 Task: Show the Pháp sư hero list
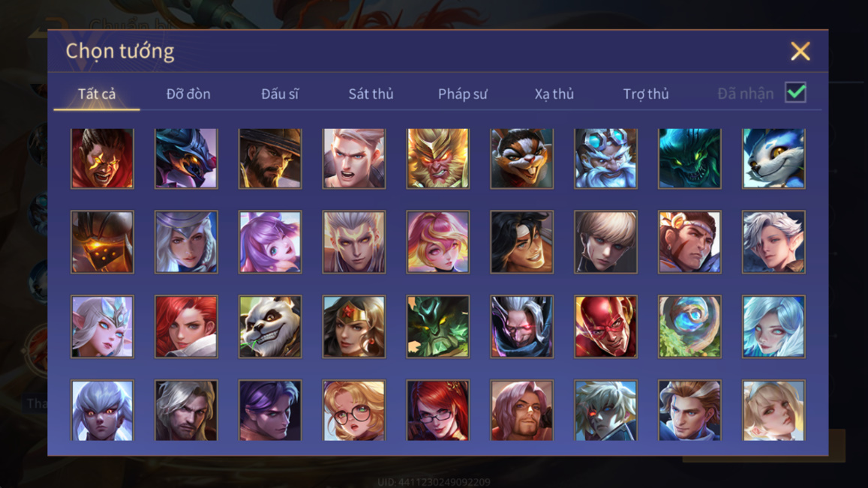(462, 94)
